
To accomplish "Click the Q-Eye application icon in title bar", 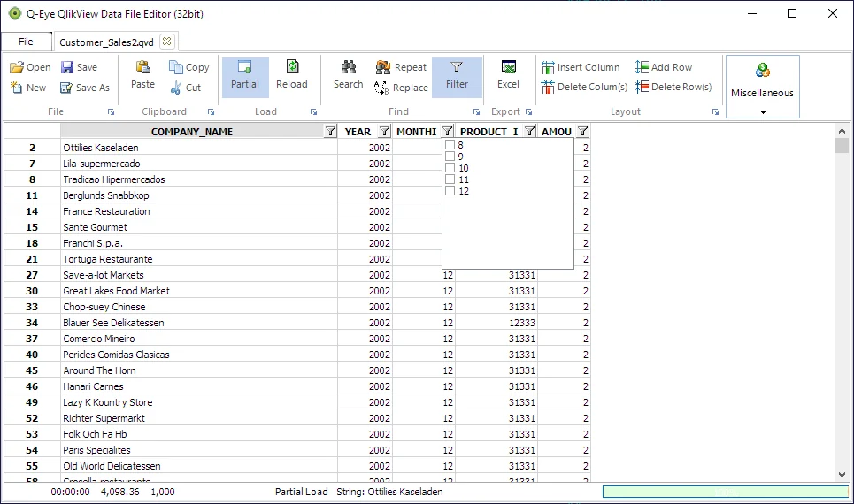I will (x=15, y=13).
